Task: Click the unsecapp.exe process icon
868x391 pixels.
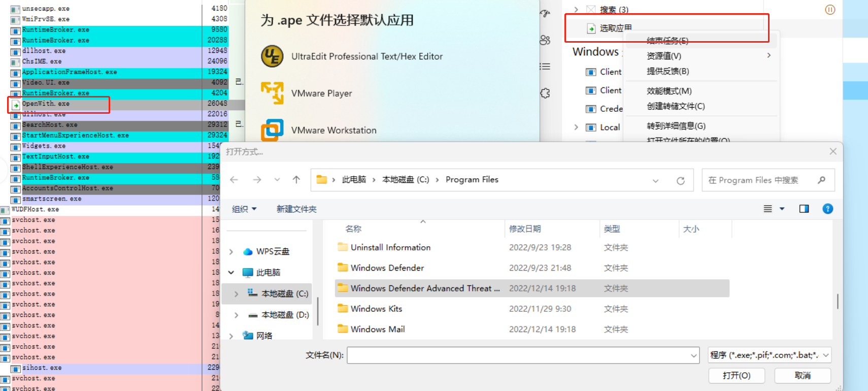Action: click(16, 9)
